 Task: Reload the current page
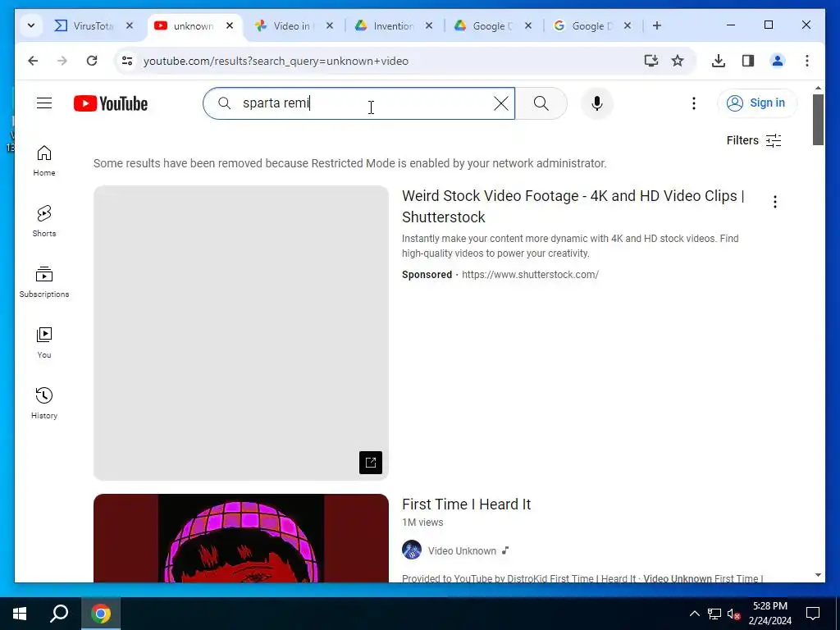coord(92,61)
